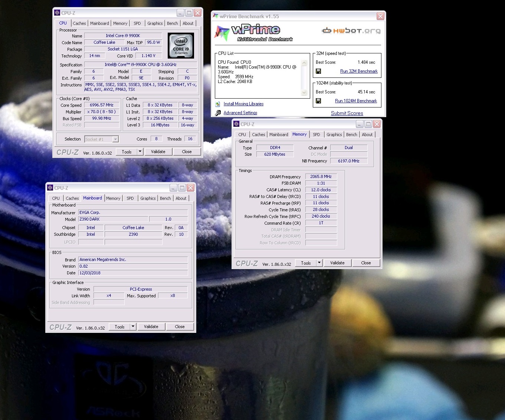Click the Core Speed value 6996.57 MHz
The image size is (505, 420).
(102, 105)
